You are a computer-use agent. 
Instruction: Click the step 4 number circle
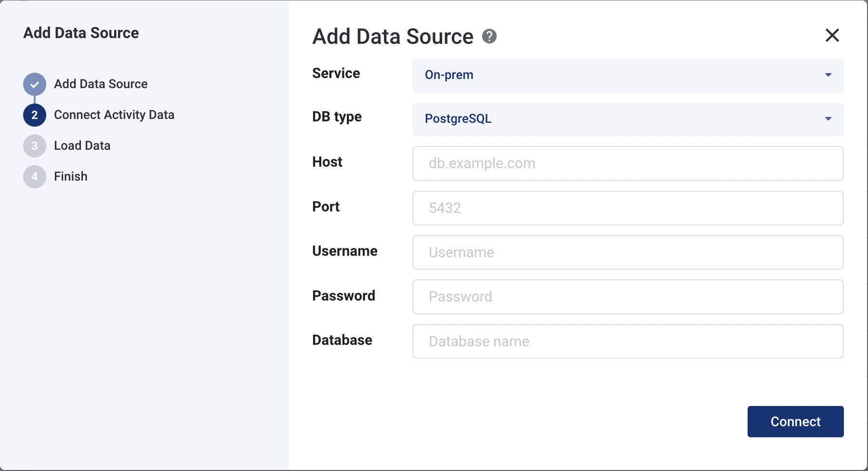[35, 177]
